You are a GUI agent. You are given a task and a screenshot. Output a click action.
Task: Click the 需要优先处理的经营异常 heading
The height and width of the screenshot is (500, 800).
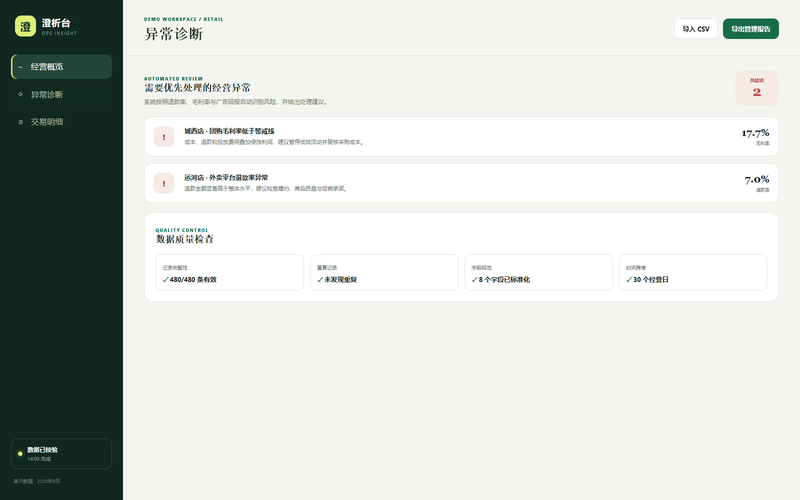click(x=197, y=88)
